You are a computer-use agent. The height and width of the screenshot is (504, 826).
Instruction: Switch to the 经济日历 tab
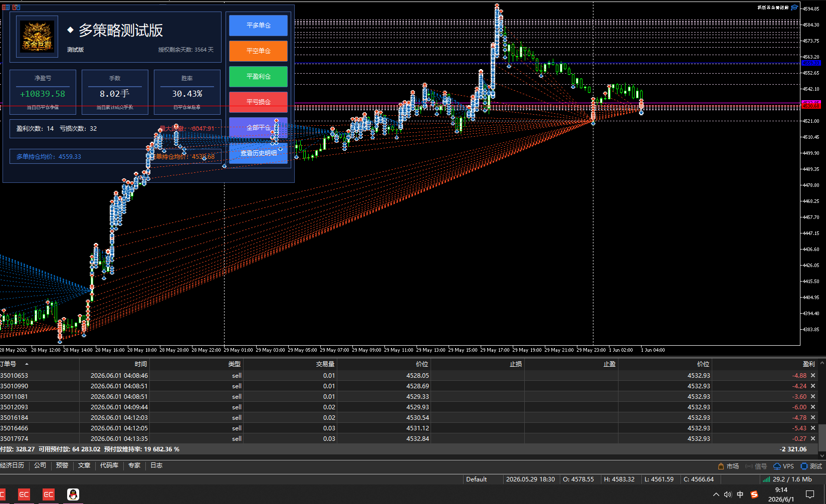coord(12,465)
